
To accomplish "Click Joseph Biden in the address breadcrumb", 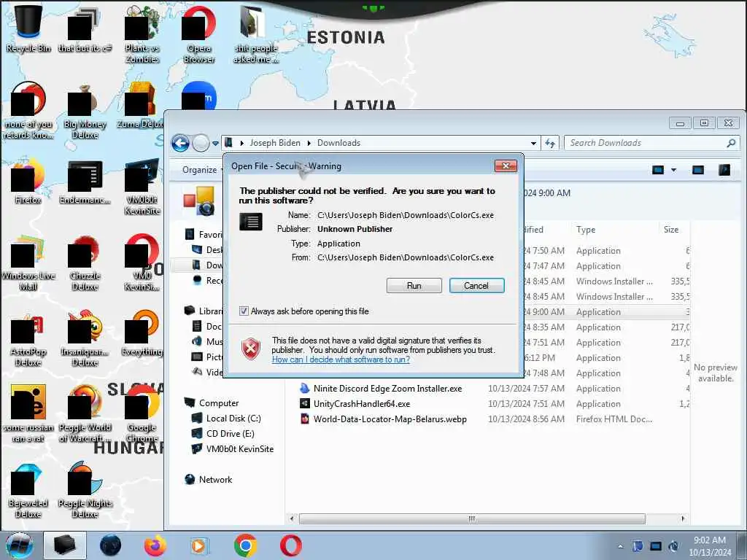I will 275,143.
